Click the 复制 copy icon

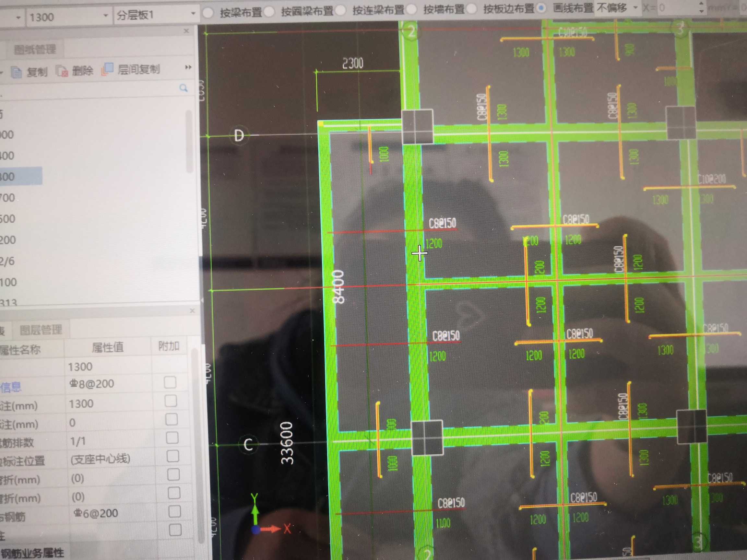[16, 72]
